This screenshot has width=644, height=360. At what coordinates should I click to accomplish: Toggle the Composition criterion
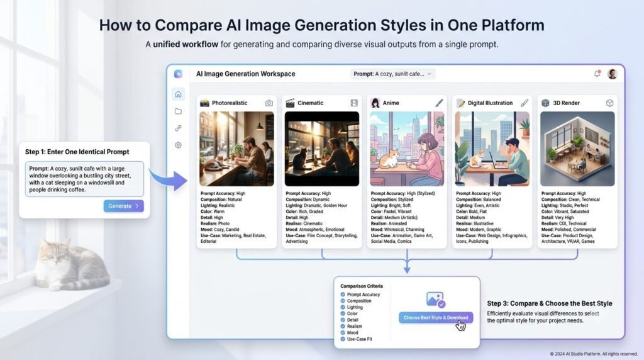[343, 301]
